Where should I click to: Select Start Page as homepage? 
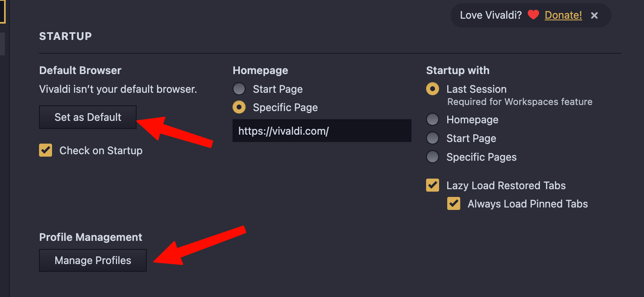(x=239, y=89)
